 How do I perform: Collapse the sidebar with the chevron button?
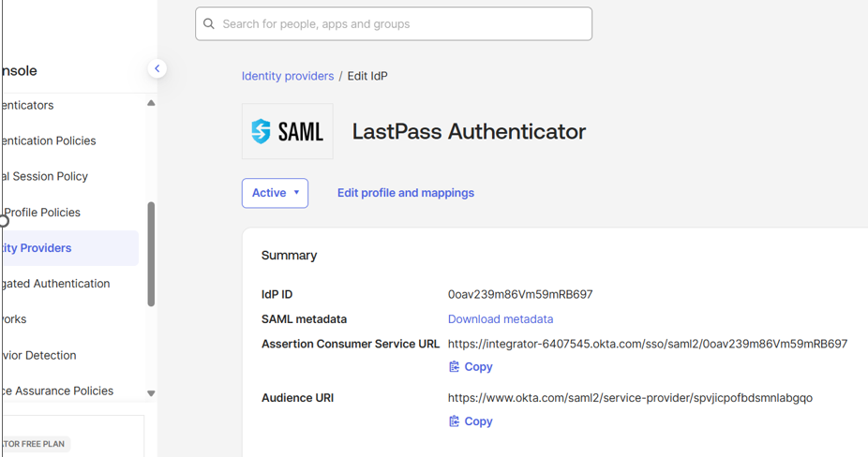coord(157,68)
